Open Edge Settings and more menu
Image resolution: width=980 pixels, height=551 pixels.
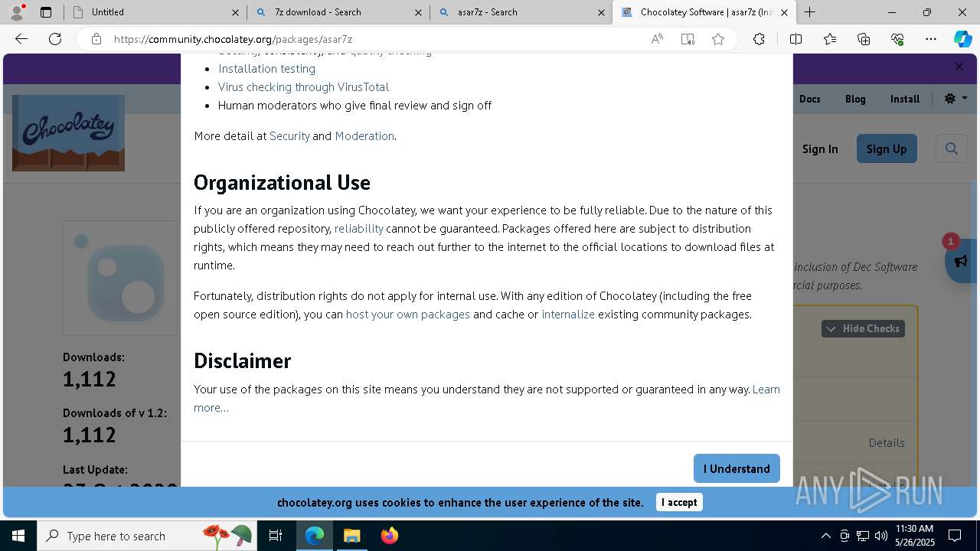click(931, 39)
